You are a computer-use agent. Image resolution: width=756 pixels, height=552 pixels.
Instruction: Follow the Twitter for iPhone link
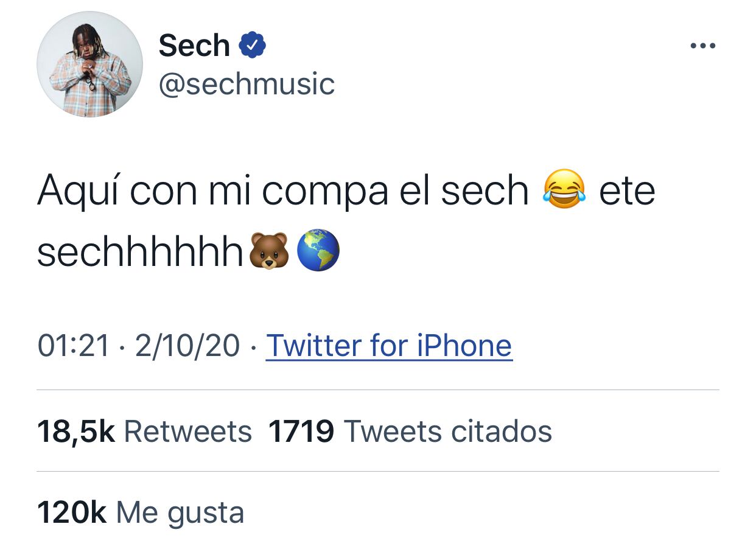[389, 346]
